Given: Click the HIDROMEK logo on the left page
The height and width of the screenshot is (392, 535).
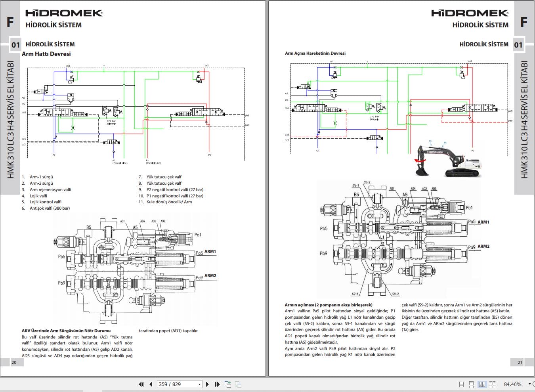Looking at the screenshot, I should point(63,13).
